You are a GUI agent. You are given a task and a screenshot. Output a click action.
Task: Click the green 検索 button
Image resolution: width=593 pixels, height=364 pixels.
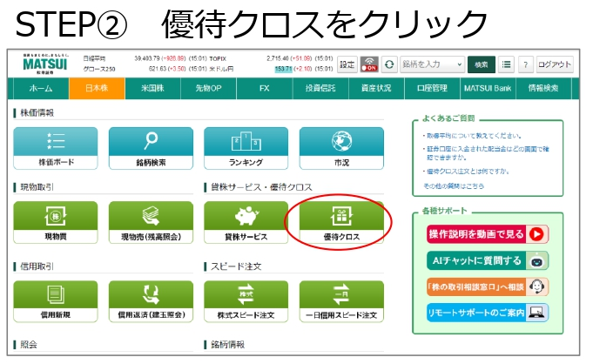pyautogui.click(x=481, y=64)
